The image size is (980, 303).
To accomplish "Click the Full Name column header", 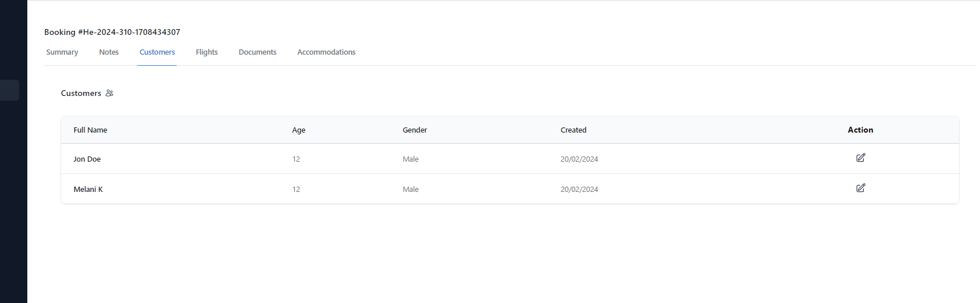I will (90, 130).
